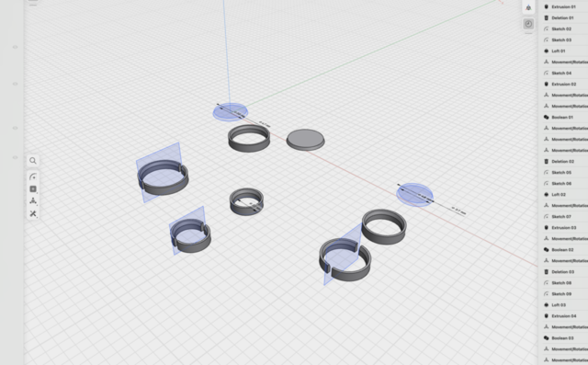This screenshot has height=365, width=588.
Task: Select the Sketch 04 history step
Action: tap(563, 74)
